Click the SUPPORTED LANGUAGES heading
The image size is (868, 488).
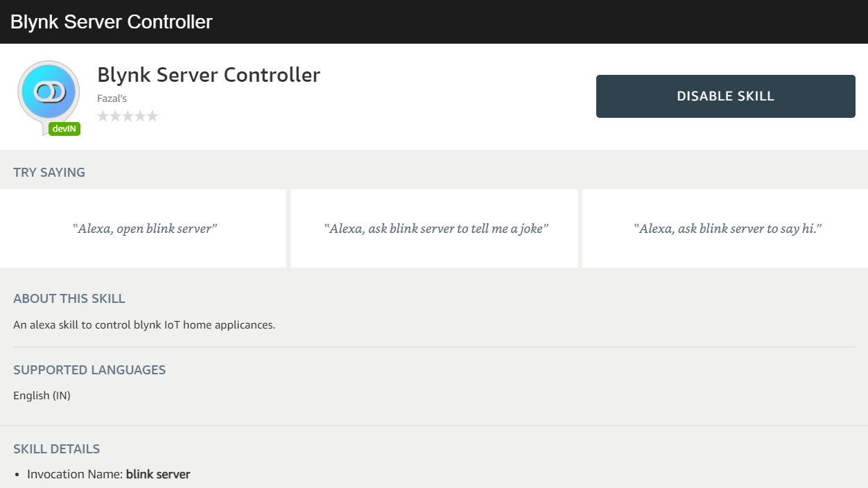[x=89, y=370]
